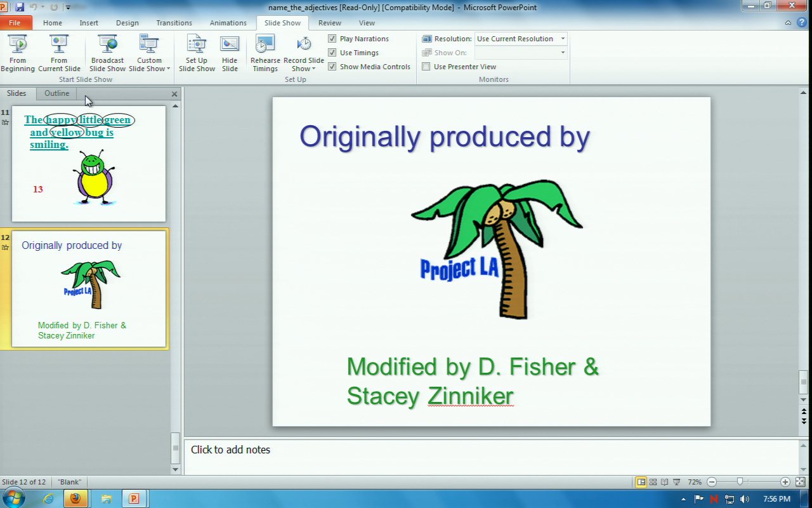Image resolution: width=812 pixels, height=508 pixels.
Task: Open the Set Up Slide Show dialog
Action: pyautogui.click(x=197, y=53)
